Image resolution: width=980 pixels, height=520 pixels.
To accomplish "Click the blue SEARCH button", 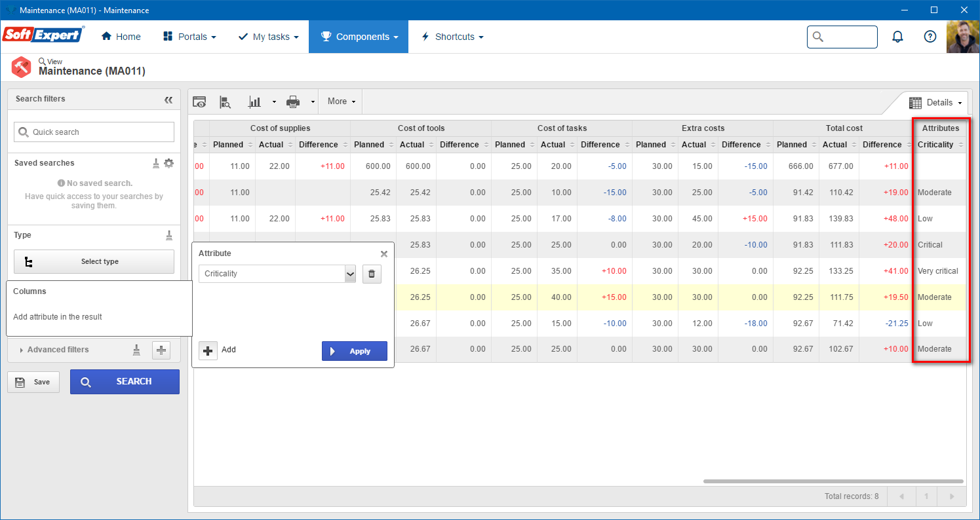I will tap(125, 382).
